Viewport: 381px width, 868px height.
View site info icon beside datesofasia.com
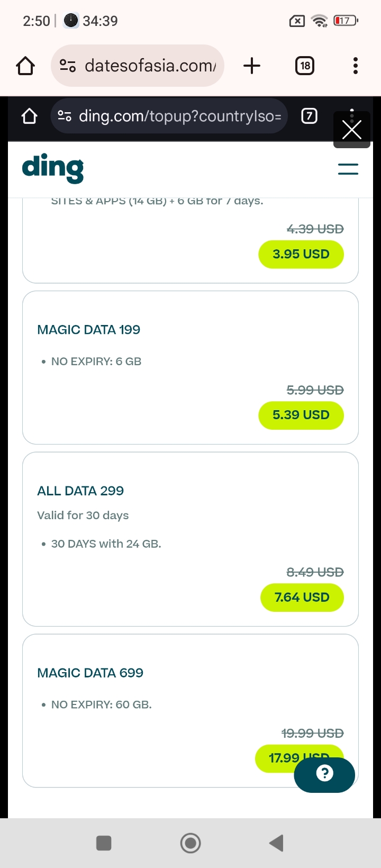(x=68, y=66)
